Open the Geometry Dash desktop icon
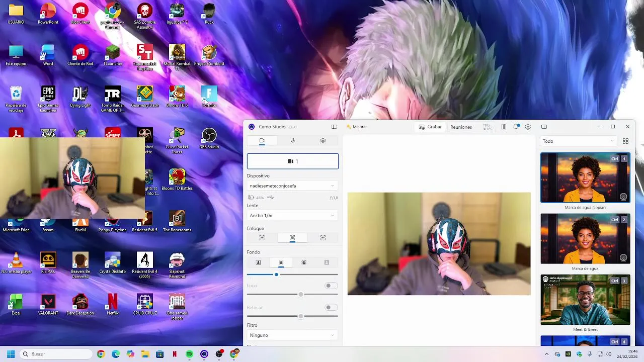The image size is (644, 362). point(145,97)
